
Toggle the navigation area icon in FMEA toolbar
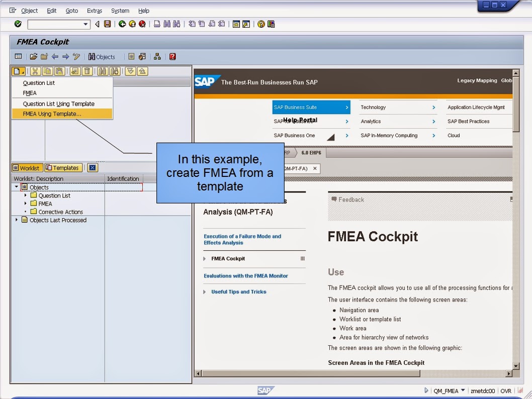pos(18,56)
